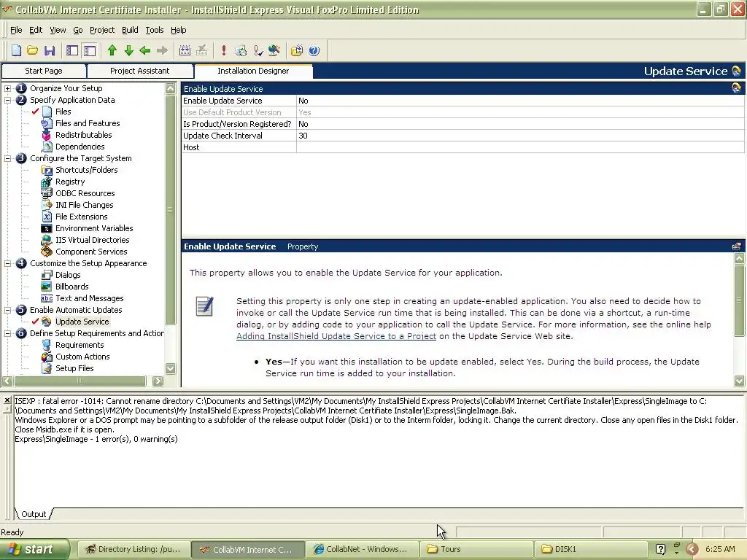Switch to CollabNet Windows taskbar button
This screenshot has height=560, width=747.
(360, 549)
